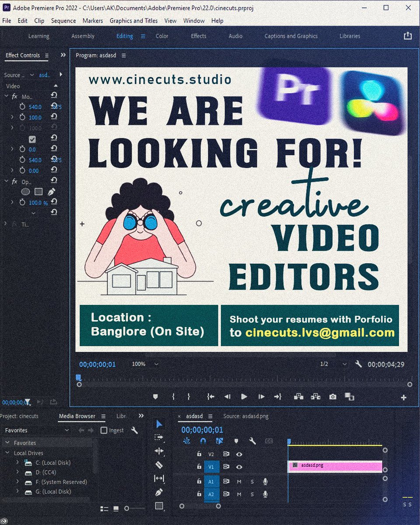Image resolution: width=420 pixels, height=525 pixels.
Task: Click Mark In button
Action: coord(173,397)
